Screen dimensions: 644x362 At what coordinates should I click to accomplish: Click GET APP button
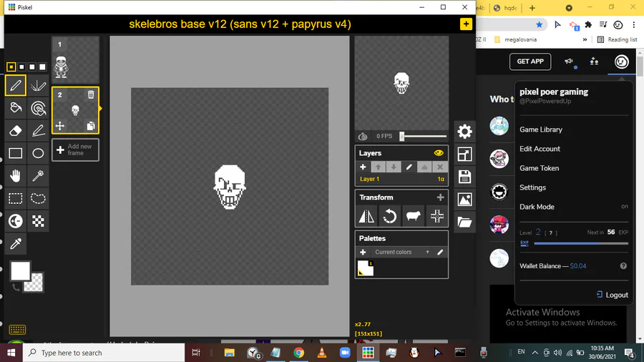click(530, 62)
